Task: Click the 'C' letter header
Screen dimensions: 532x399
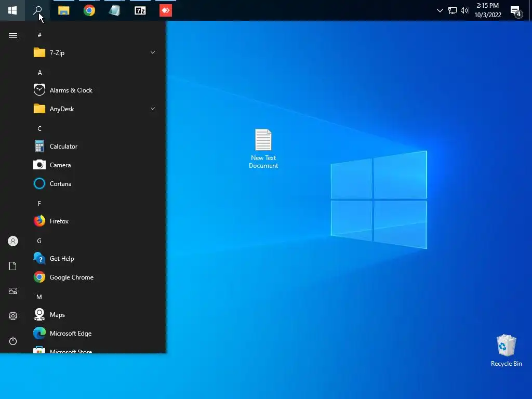Action: pyautogui.click(x=39, y=129)
